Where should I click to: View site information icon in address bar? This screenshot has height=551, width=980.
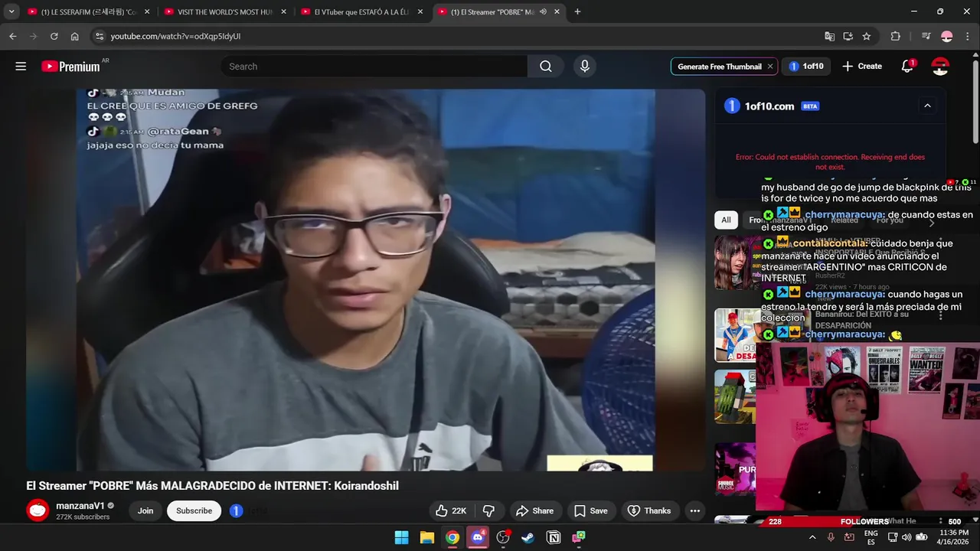tap(99, 36)
